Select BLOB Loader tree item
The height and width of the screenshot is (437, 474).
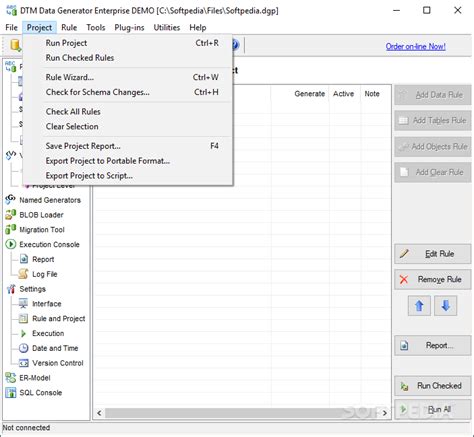coord(41,215)
